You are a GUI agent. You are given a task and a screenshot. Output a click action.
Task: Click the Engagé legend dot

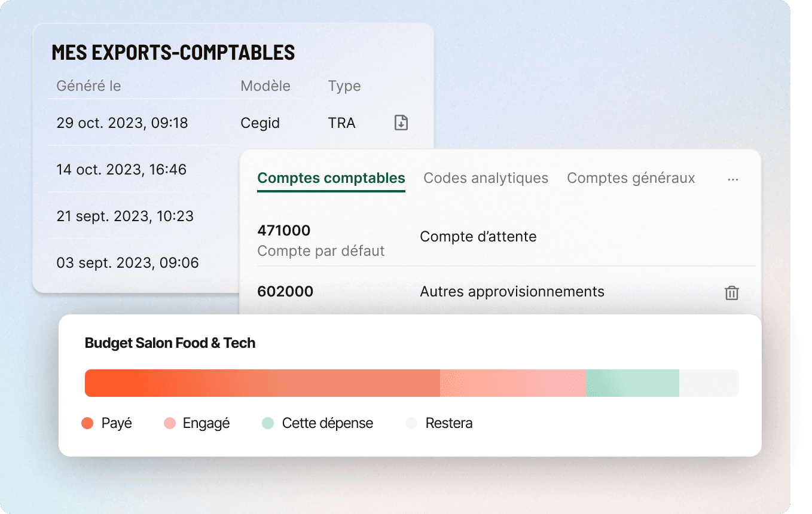tap(170, 423)
